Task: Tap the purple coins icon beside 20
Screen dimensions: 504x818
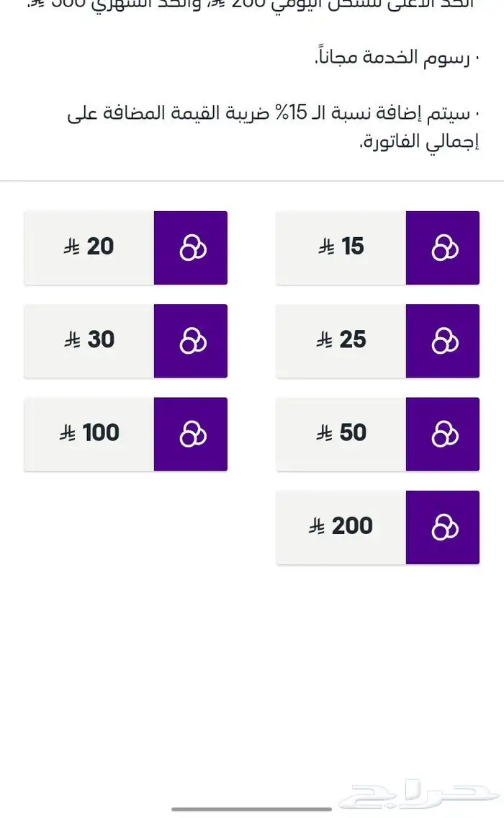Action: [191, 247]
